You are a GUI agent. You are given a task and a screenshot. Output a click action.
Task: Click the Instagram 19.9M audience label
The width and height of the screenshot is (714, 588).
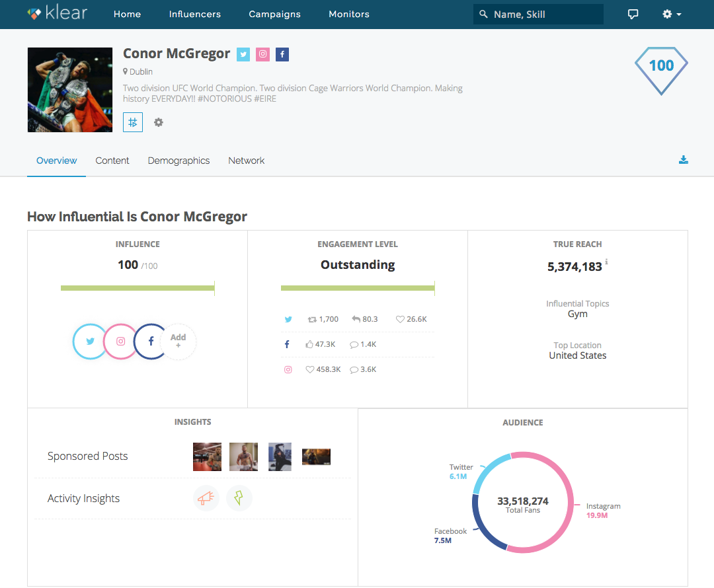pyautogui.click(x=603, y=511)
